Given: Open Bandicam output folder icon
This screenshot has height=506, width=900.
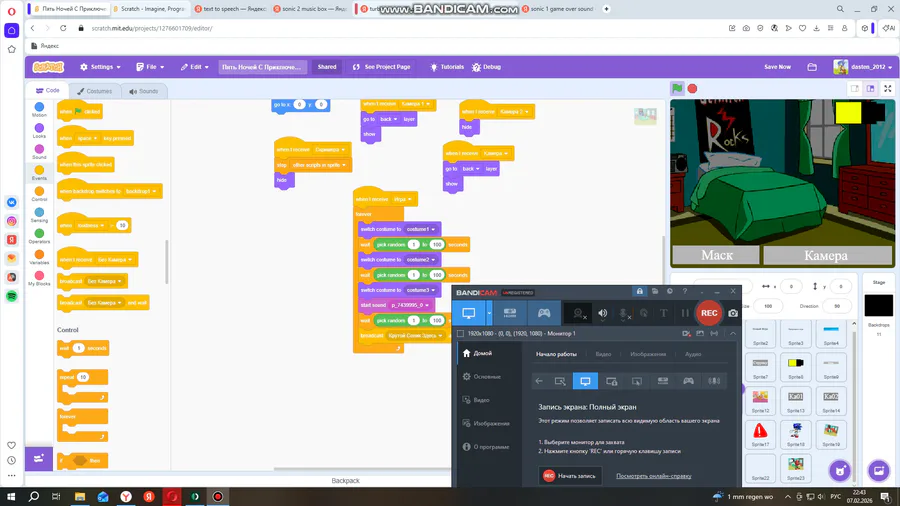Looking at the screenshot, I should tap(655, 291).
